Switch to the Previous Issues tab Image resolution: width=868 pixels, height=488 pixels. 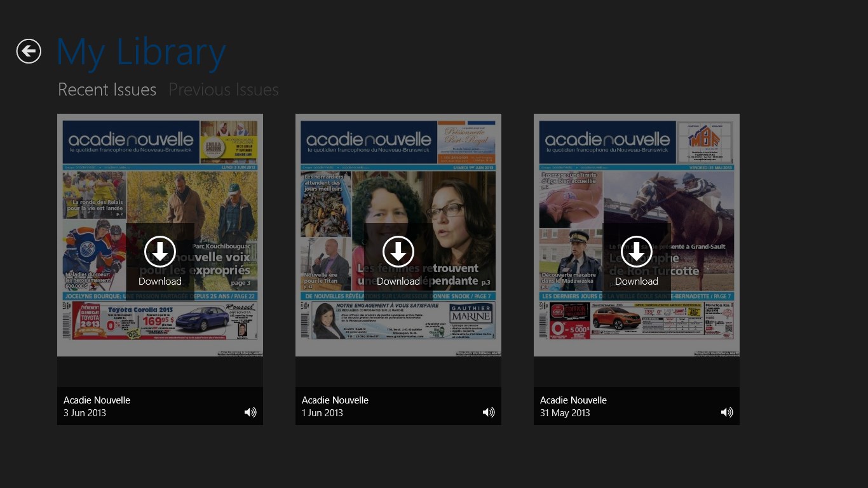(223, 90)
